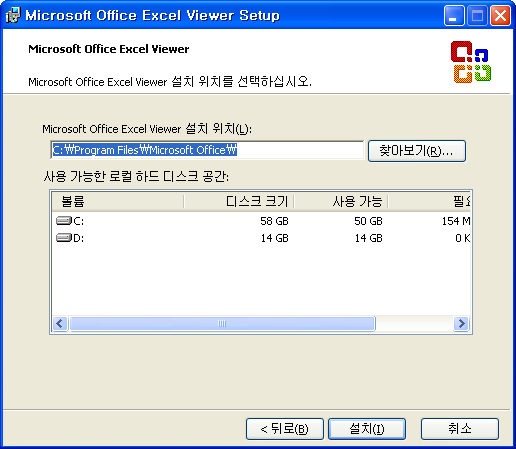Viewport: 516px width, 449px height.
Task: Close the Excel Viewer Setup window
Action: (x=500, y=16)
